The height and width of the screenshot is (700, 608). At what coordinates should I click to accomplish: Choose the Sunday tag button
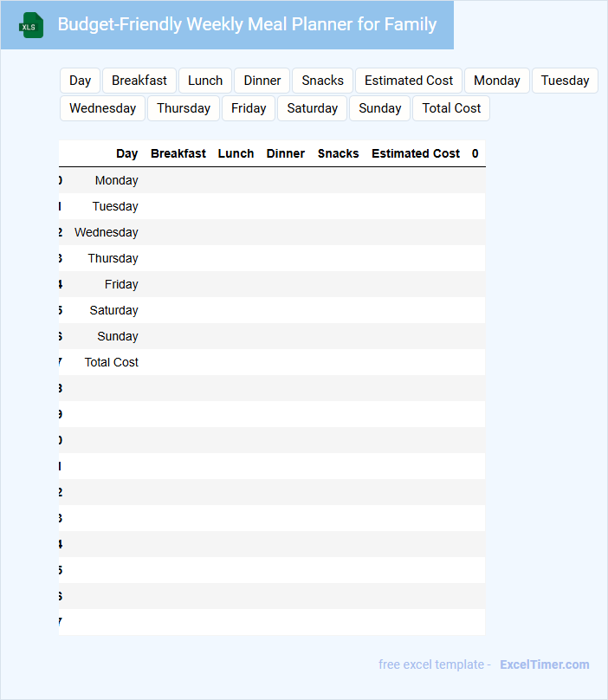click(x=380, y=108)
